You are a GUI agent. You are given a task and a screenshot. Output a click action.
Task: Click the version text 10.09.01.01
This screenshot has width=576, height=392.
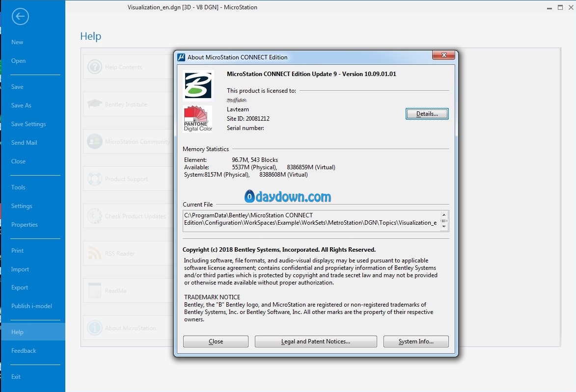tap(380, 74)
